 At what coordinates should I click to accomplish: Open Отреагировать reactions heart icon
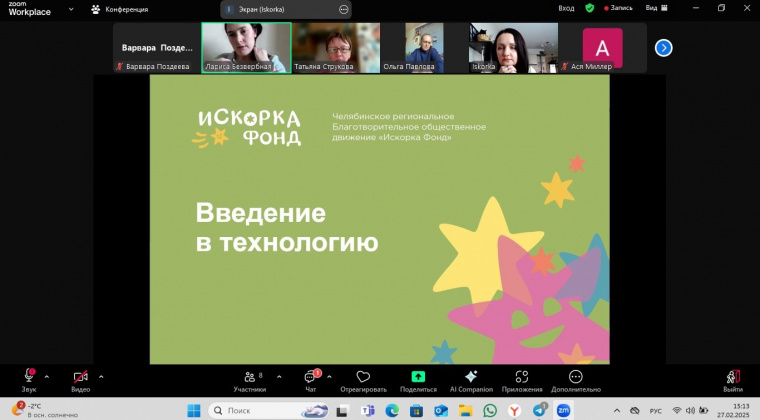coord(363,376)
